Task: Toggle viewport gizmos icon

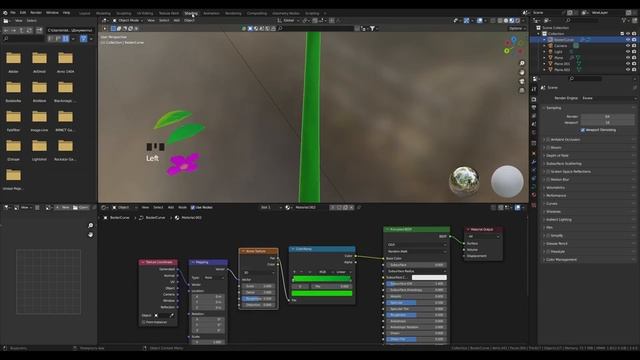Action: pos(466,20)
